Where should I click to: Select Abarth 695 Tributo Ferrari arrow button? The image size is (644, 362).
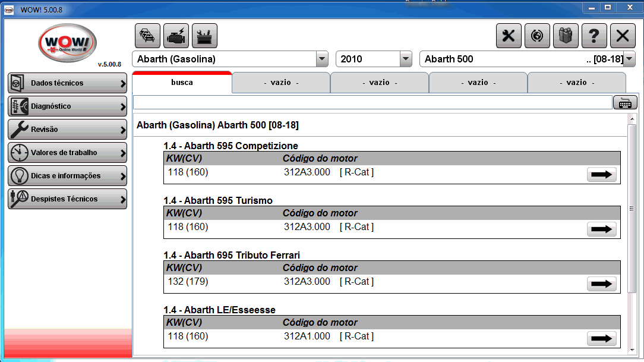602,284
